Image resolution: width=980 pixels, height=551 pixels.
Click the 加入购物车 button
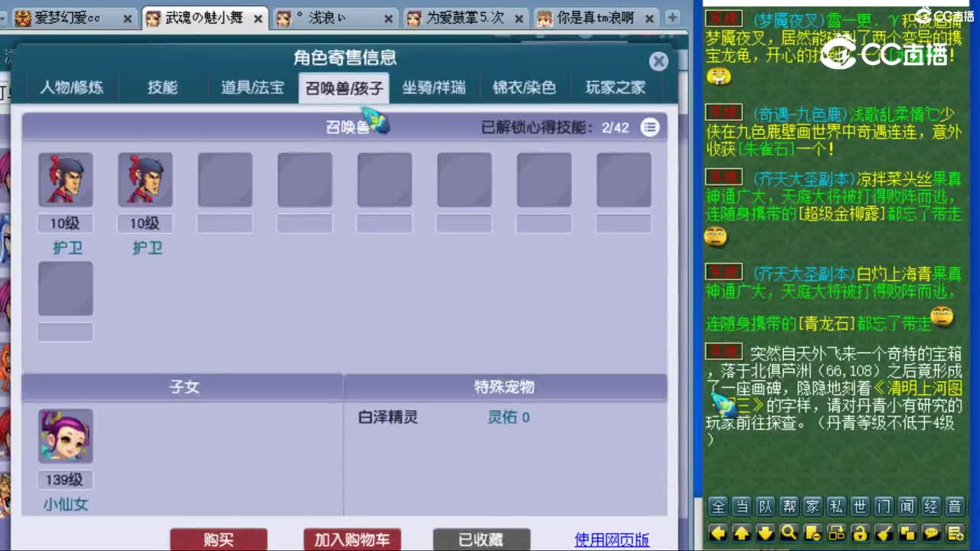click(x=351, y=540)
